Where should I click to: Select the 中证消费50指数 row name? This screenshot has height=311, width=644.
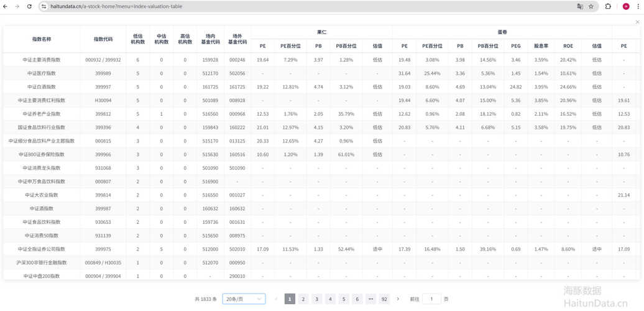click(x=42, y=236)
